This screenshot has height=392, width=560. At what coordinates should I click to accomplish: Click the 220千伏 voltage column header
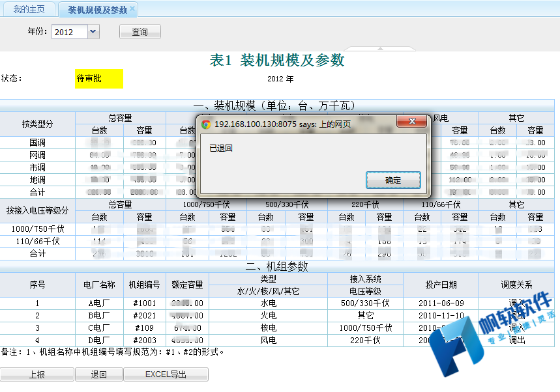tap(365, 204)
